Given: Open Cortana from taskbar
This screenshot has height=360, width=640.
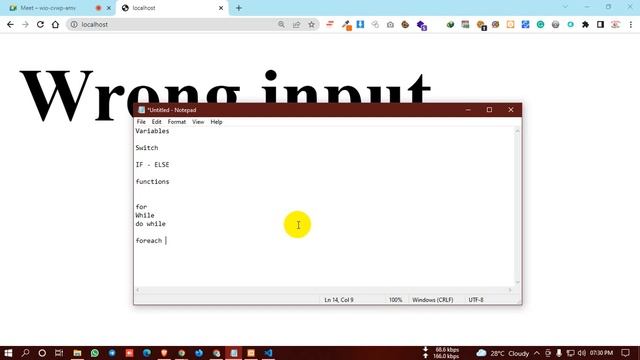Looking at the screenshot, I should pos(42,353).
